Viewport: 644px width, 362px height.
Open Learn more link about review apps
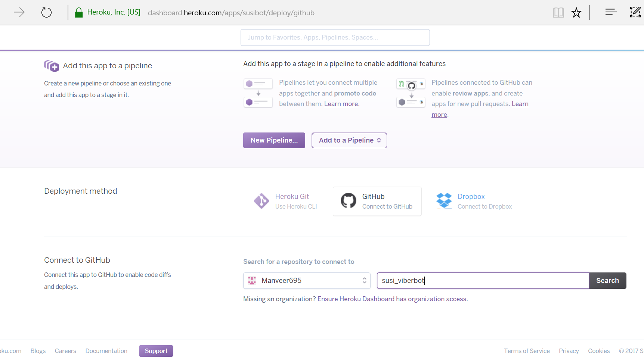(520, 104)
